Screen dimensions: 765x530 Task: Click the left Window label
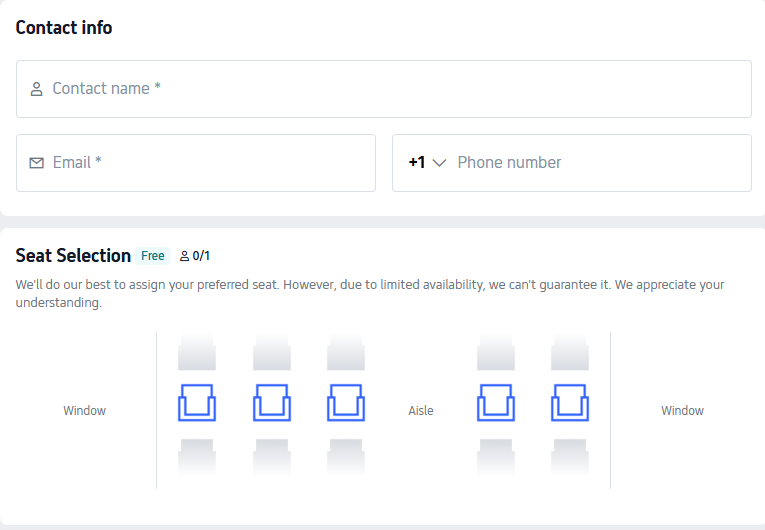tap(85, 411)
